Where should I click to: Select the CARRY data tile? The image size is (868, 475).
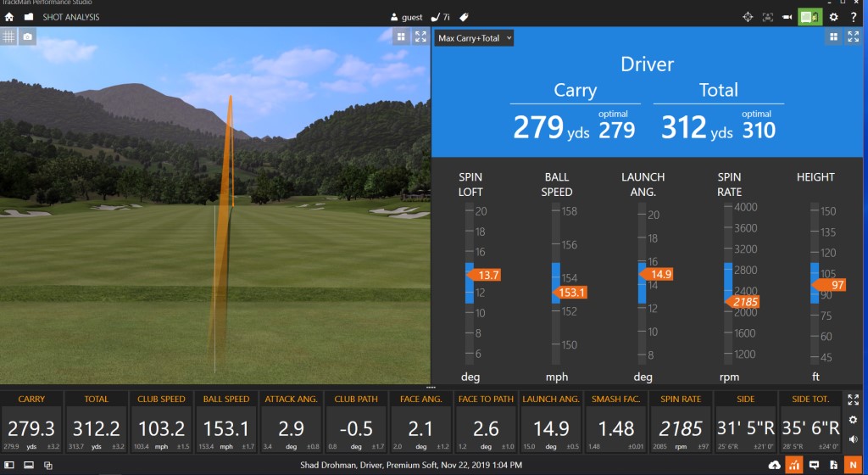click(x=31, y=422)
